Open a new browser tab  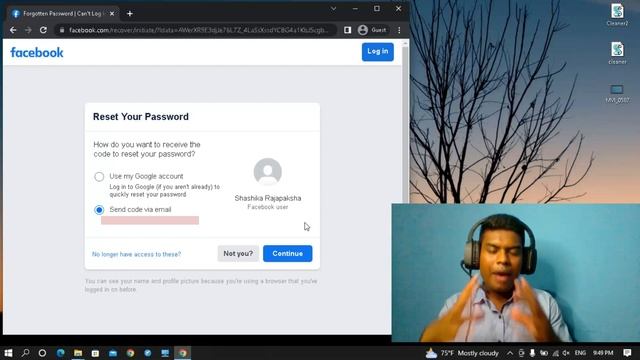point(130,13)
